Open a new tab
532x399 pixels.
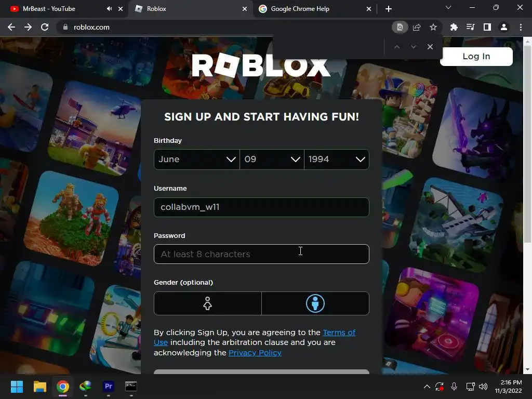[x=389, y=9]
